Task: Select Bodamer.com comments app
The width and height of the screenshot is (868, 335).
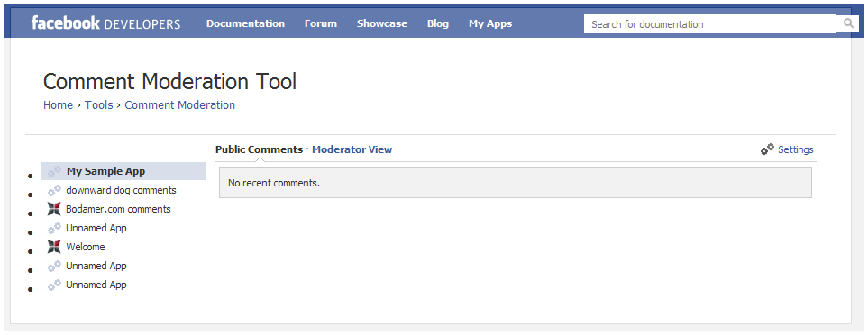Action: pos(118,209)
